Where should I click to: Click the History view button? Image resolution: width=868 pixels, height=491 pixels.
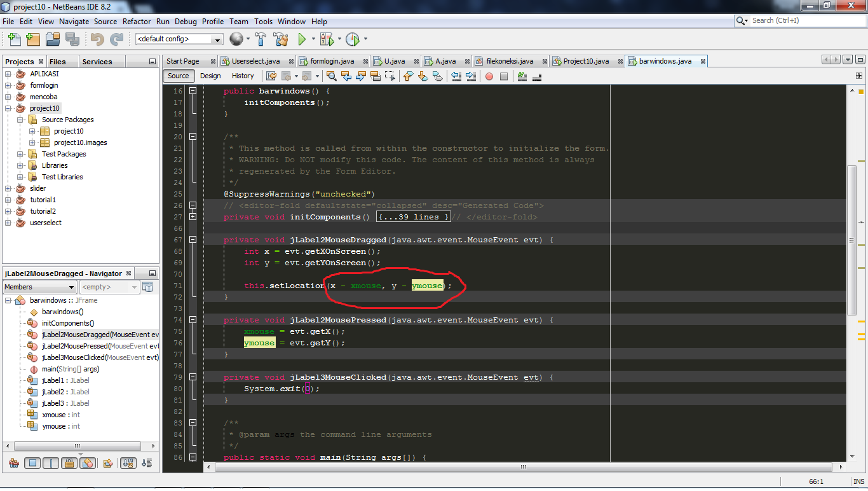click(242, 76)
